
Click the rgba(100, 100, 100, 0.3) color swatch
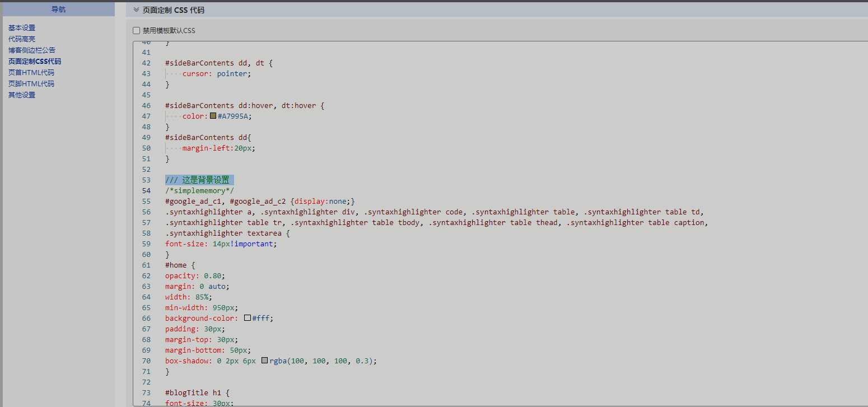pos(265,361)
